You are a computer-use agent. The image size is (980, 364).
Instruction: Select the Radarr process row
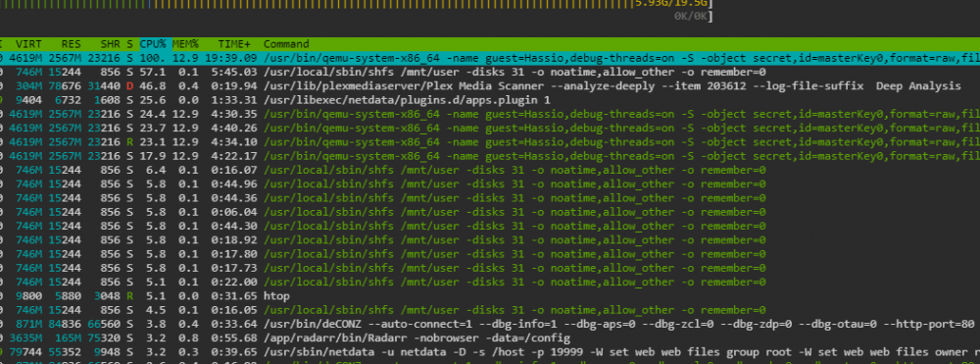490,338
